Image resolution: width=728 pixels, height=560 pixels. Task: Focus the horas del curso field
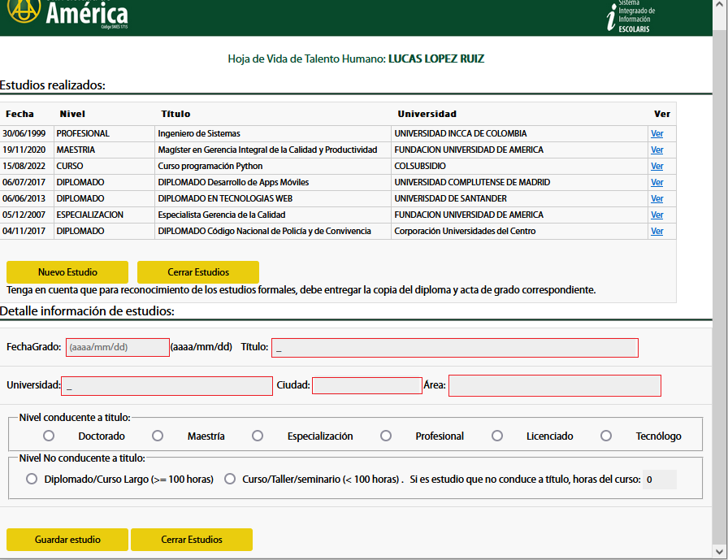[660, 480]
